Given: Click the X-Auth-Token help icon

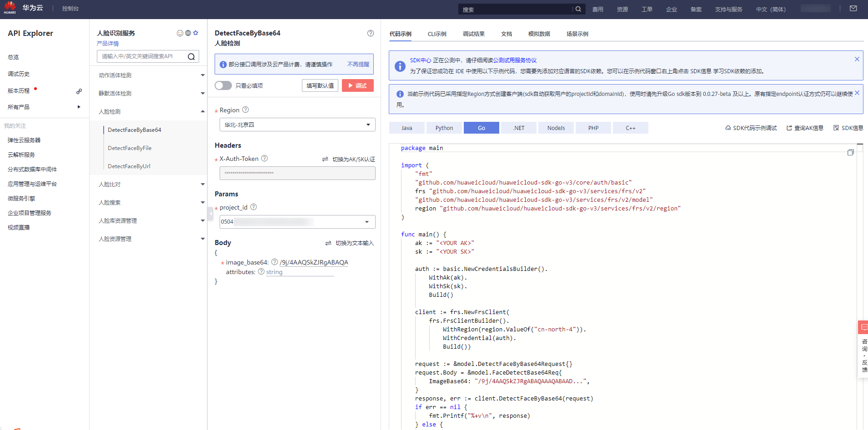Looking at the screenshot, I should click(x=265, y=158).
